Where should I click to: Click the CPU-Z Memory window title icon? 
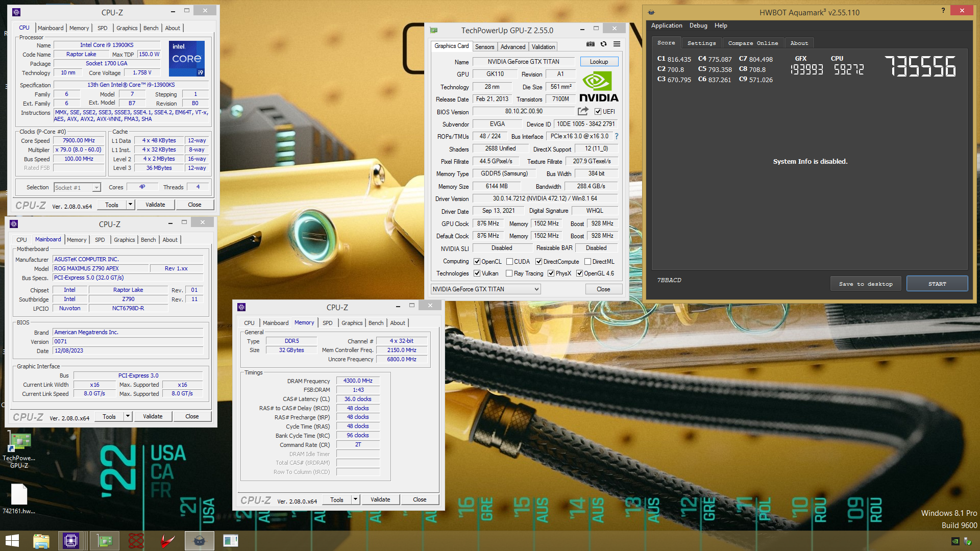pyautogui.click(x=241, y=307)
